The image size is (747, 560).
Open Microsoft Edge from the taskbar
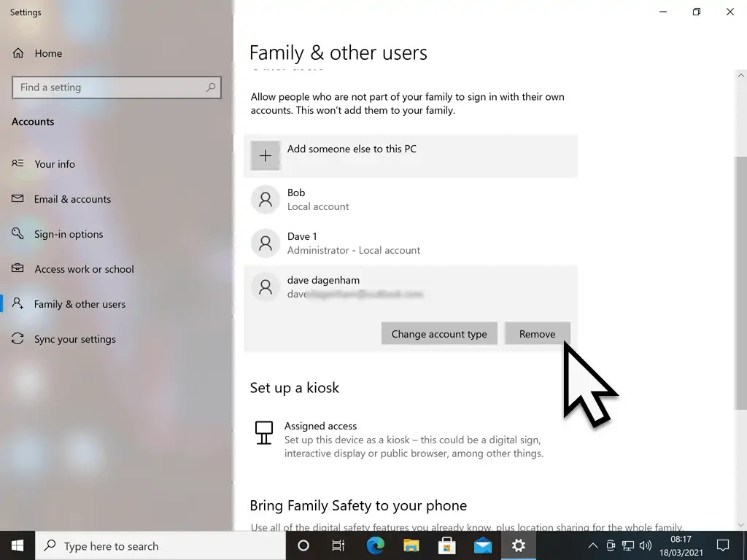376,545
